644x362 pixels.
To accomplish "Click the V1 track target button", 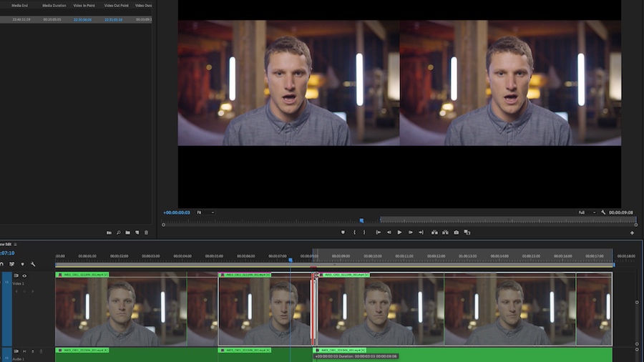I will (6, 282).
